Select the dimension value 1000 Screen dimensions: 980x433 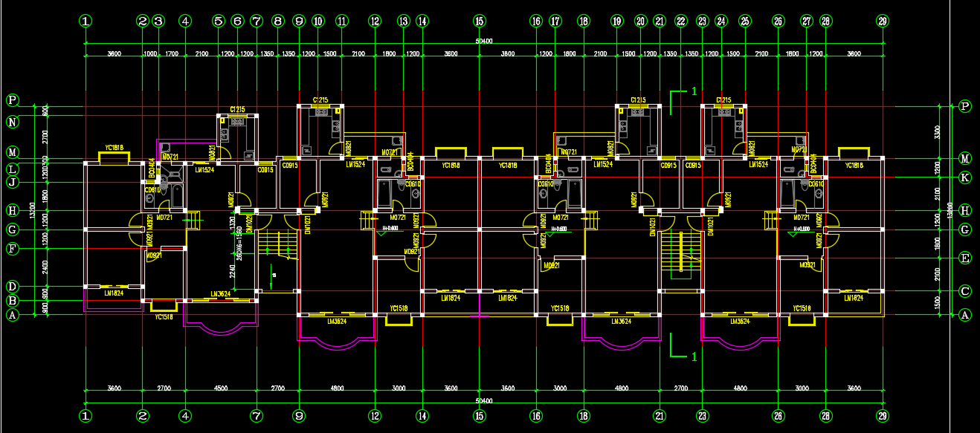(149, 54)
